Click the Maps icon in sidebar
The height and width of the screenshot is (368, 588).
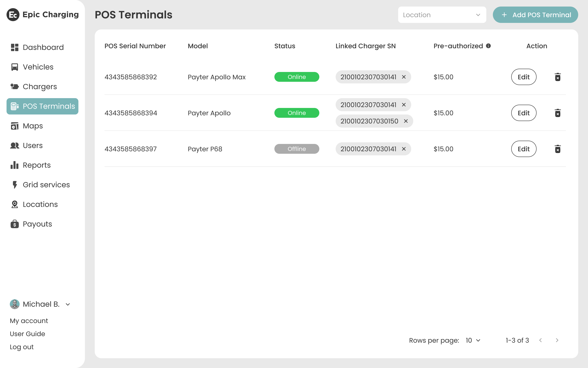point(14,126)
